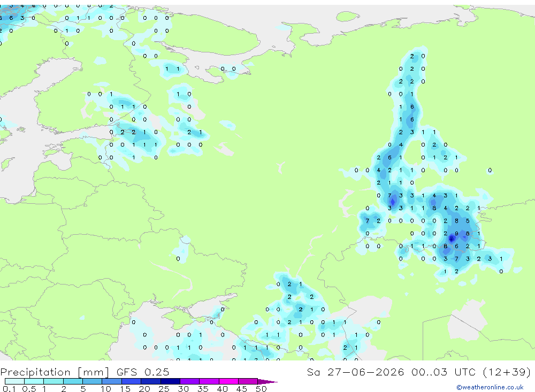This screenshot has width=535, height=392.
Task: Click the 30–35 mm violet legend swatch
Action: [190, 381]
